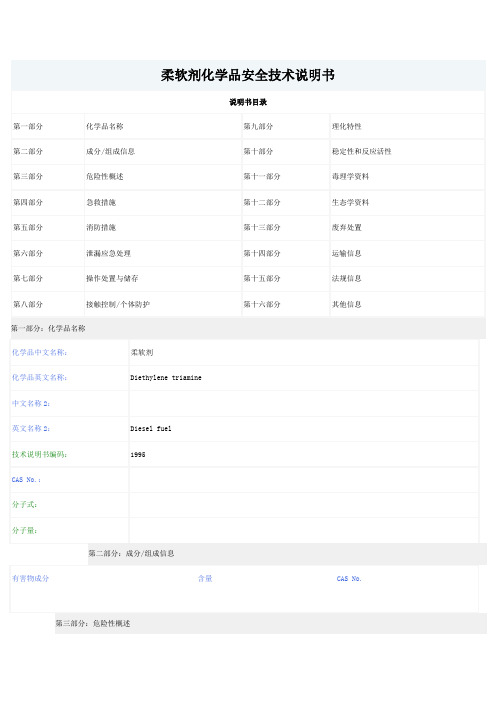Screen dimensions: 496x702
Task: Click section header 第三部分：危险性概述
Action: click(93, 624)
